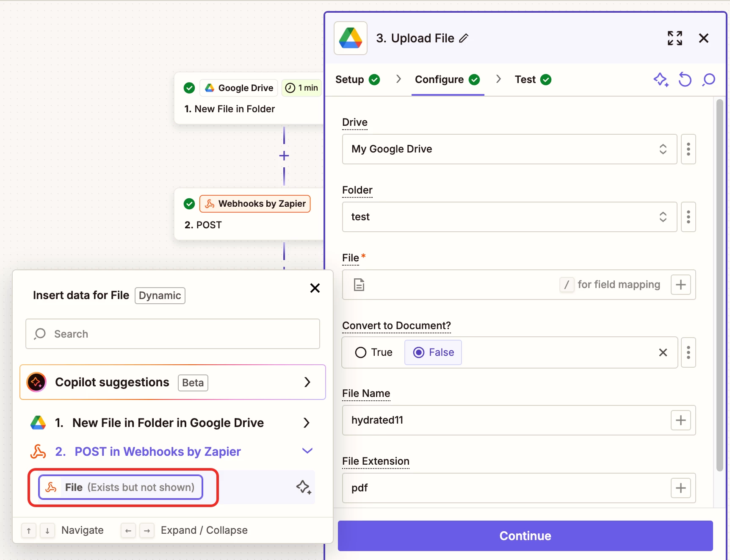Screen dimensions: 730x560
Task: Click the 1 min polling badge
Action: (x=301, y=88)
